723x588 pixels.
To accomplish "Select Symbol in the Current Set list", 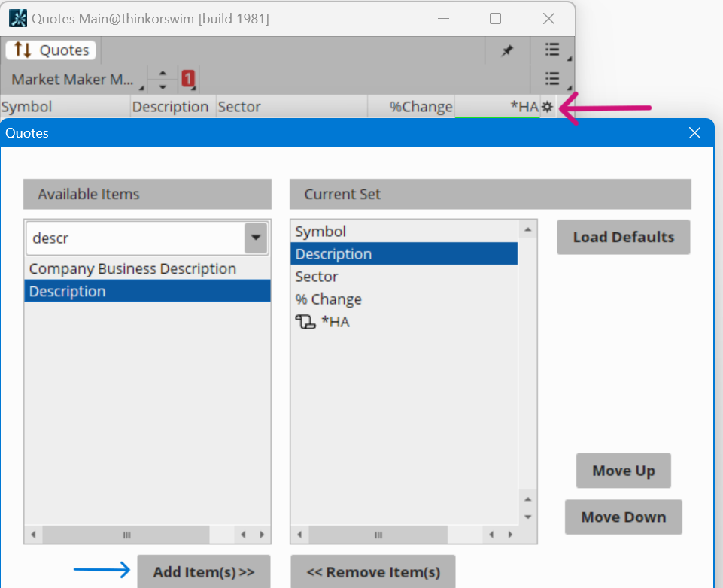I will (x=404, y=232).
